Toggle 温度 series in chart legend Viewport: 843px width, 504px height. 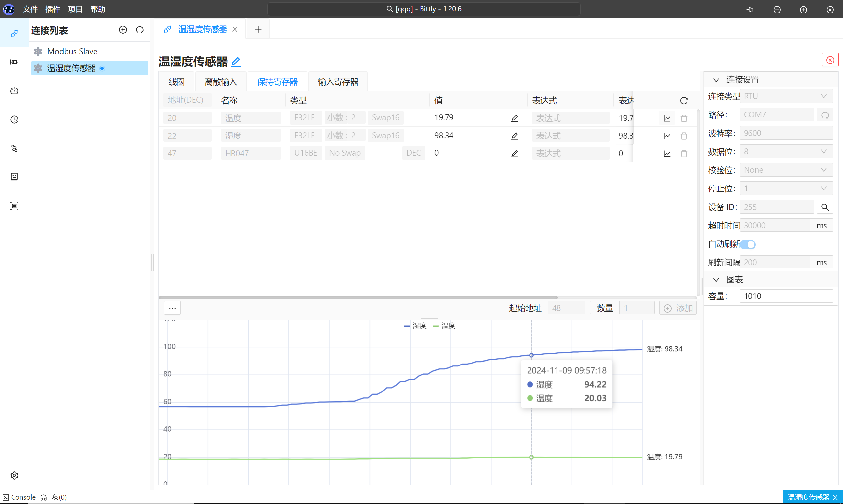click(x=444, y=326)
